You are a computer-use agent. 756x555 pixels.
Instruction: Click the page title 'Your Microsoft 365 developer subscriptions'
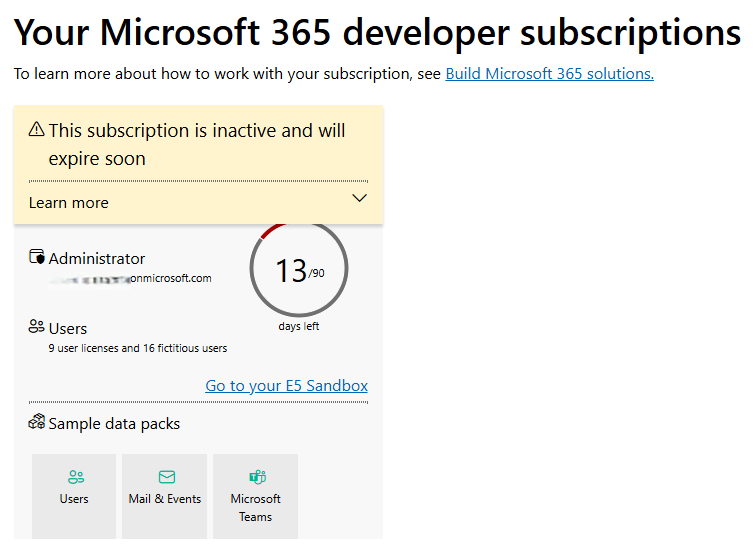click(x=377, y=33)
